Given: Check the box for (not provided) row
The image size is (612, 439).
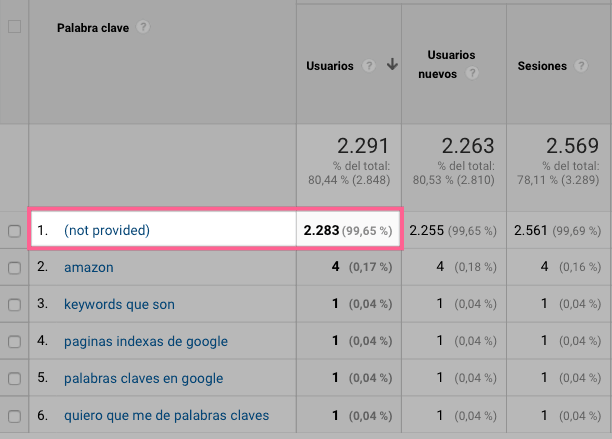Looking at the screenshot, I should tap(14, 231).
